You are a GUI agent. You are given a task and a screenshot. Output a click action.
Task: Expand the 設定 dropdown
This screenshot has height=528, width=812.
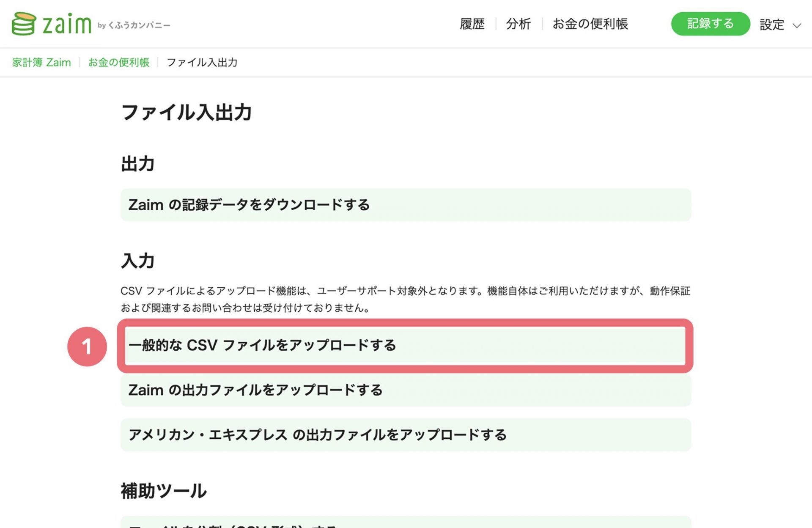(780, 25)
